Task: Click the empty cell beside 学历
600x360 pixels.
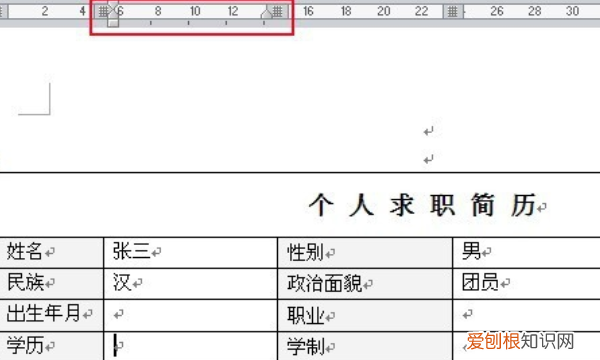Action: point(190,346)
